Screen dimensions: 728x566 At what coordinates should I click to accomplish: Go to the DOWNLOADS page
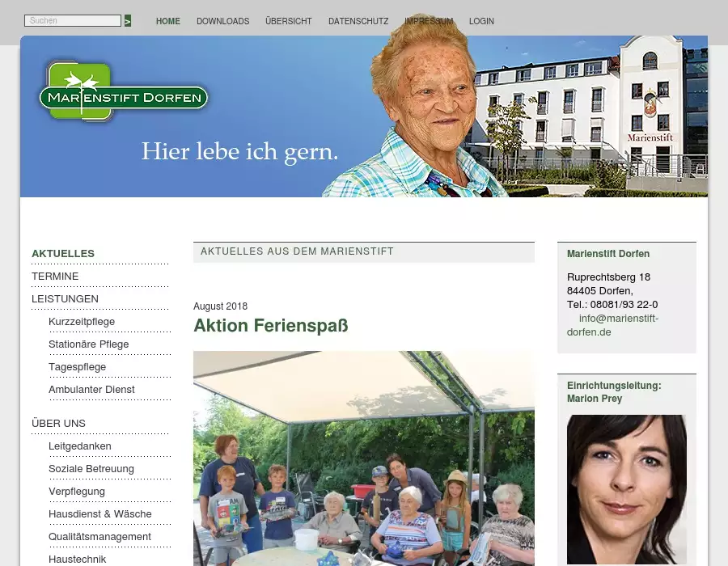click(x=223, y=21)
